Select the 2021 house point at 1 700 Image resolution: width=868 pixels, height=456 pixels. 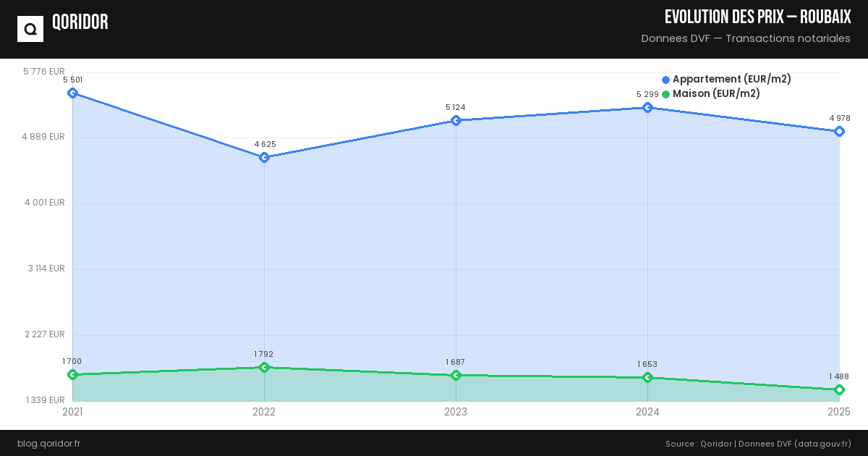(x=72, y=374)
